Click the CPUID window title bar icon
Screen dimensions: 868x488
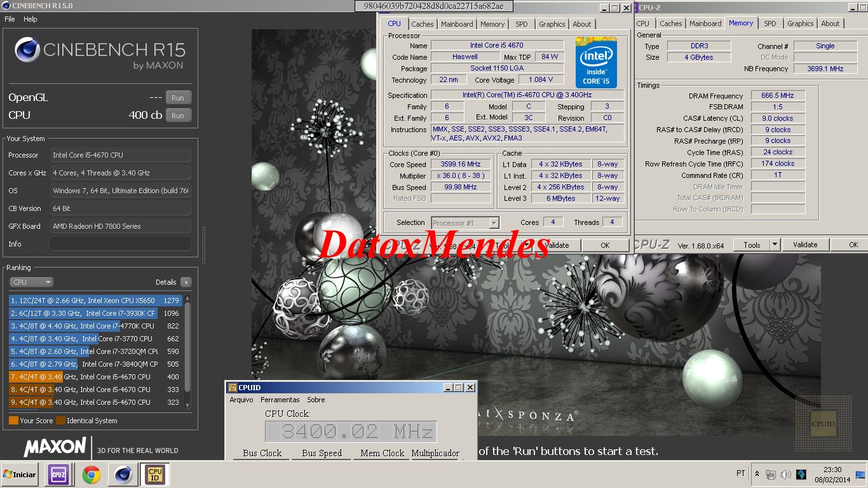(232, 388)
